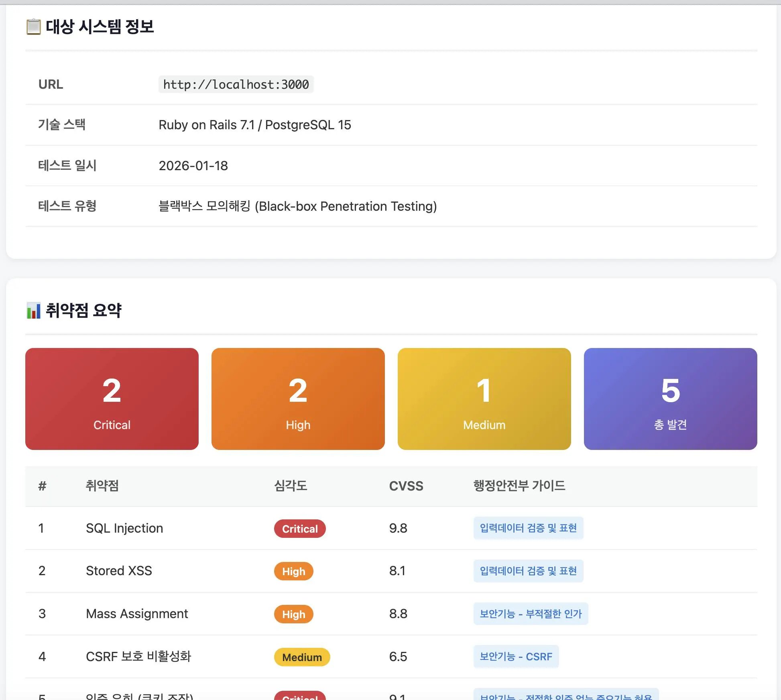
Task: Click High badge in Mass Assignment row
Action: pyautogui.click(x=293, y=614)
